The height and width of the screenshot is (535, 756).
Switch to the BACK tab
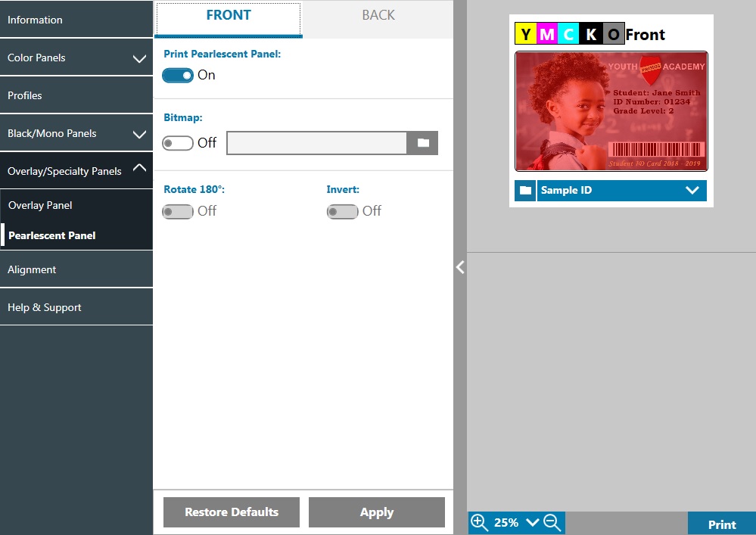pyautogui.click(x=378, y=16)
